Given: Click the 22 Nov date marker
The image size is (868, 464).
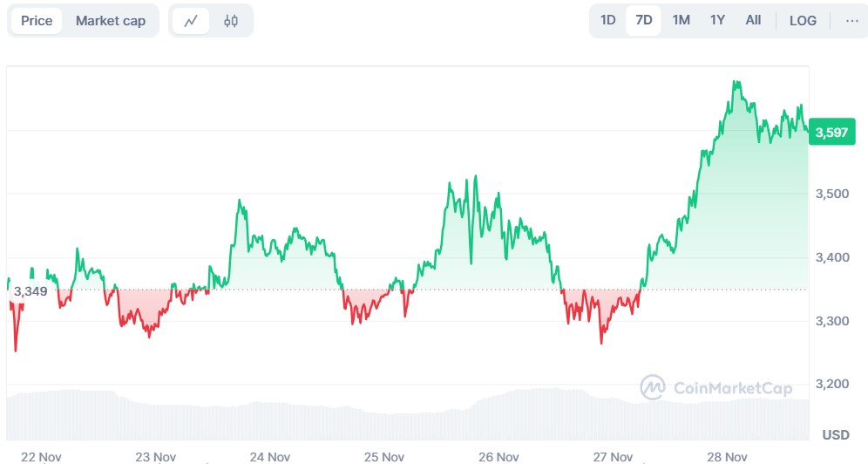Looking at the screenshot, I should pos(40,456).
